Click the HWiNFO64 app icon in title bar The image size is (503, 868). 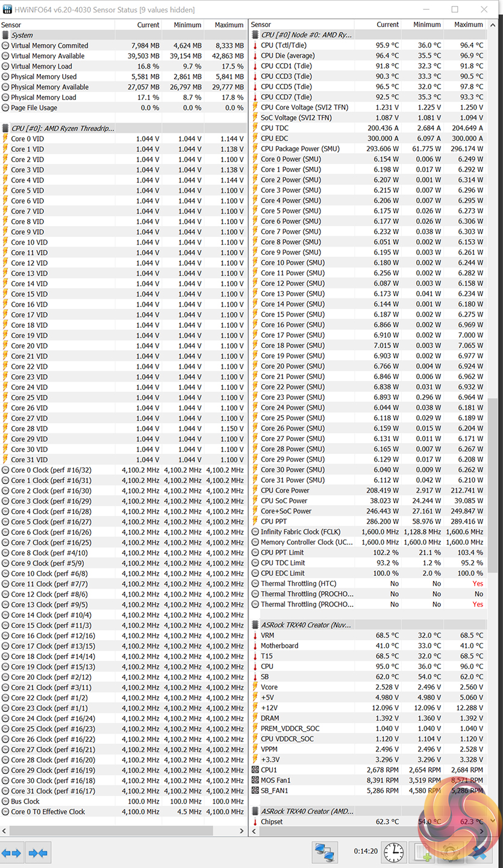(7, 10)
